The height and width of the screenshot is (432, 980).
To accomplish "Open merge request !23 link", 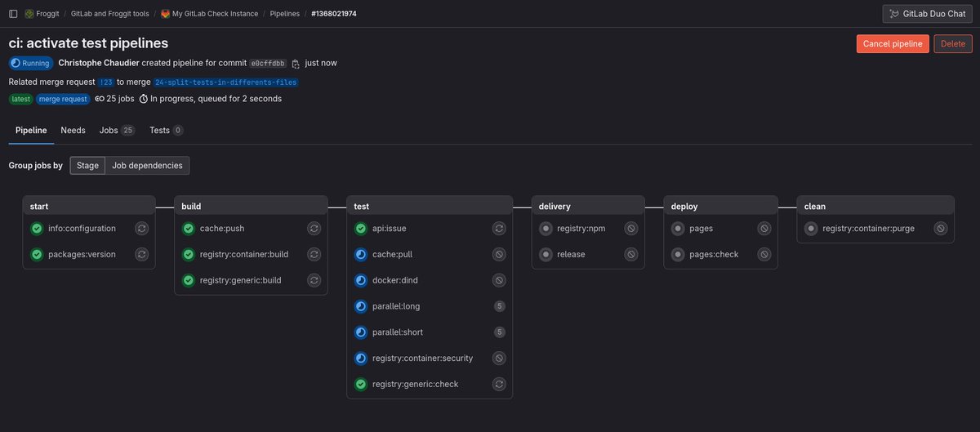I will pyautogui.click(x=106, y=82).
